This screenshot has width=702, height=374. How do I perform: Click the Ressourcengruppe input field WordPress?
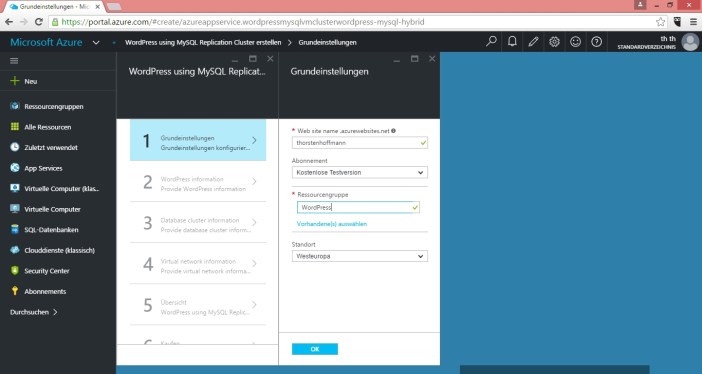tap(358, 207)
